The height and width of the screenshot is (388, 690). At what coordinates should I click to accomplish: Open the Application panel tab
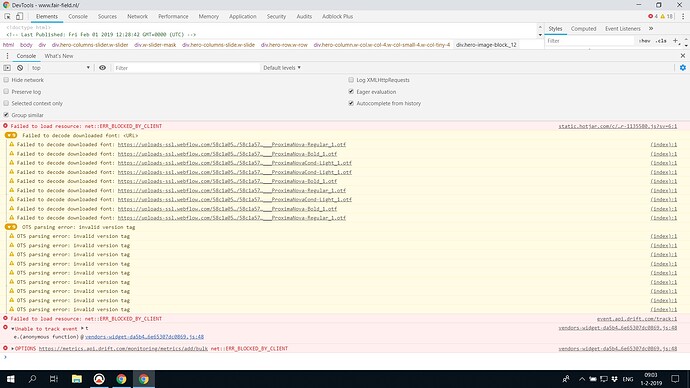click(242, 16)
